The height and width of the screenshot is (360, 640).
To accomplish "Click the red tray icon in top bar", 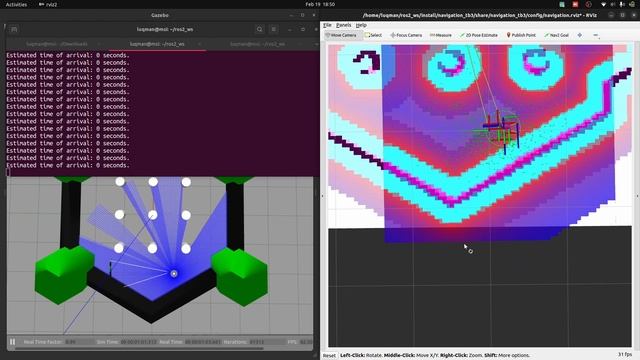I will tap(575, 4).
